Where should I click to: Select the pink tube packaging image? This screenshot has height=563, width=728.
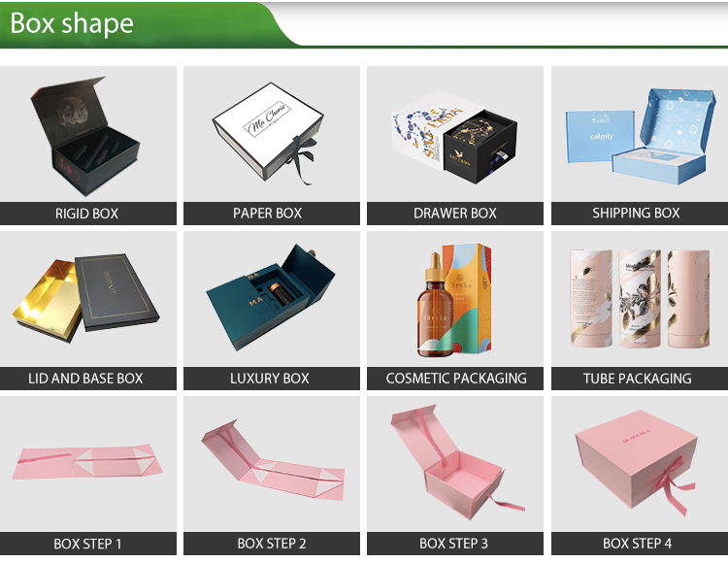[640, 299]
